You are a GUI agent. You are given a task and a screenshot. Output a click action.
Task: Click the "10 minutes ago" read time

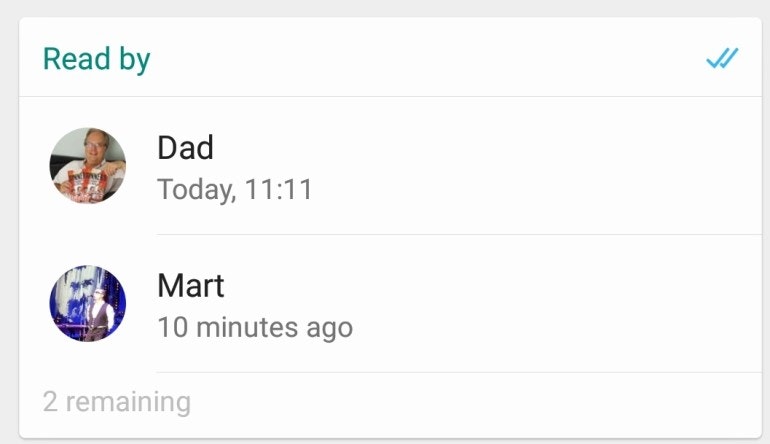click(255, 327)
